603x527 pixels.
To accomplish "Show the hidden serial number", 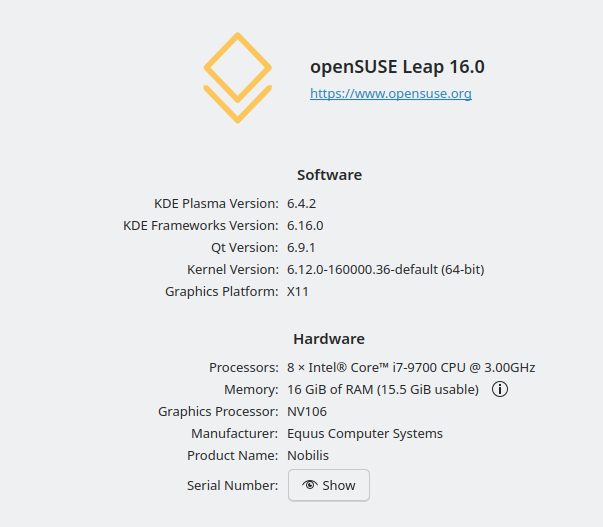I will [x=329, y=485].
